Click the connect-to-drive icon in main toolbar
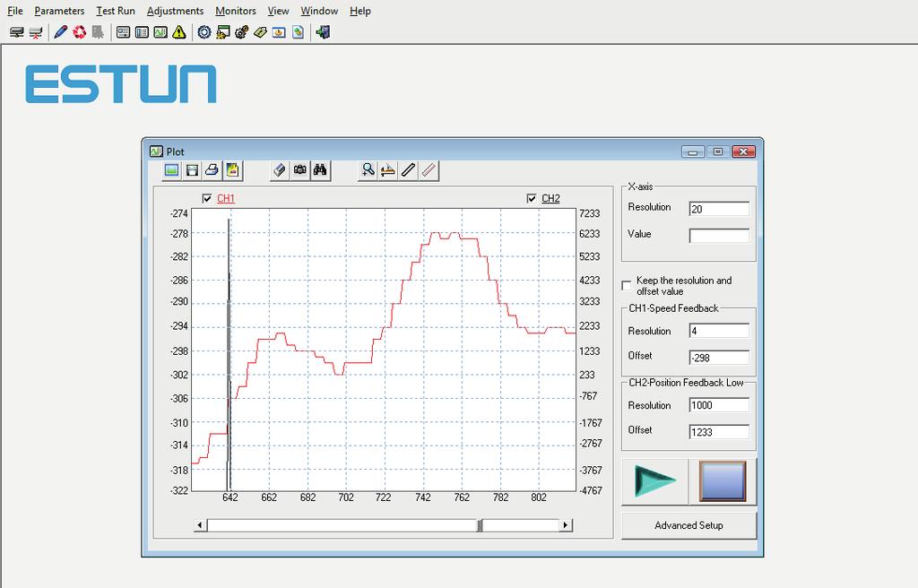The image size is (918, 588). click(x=17, y=32)
